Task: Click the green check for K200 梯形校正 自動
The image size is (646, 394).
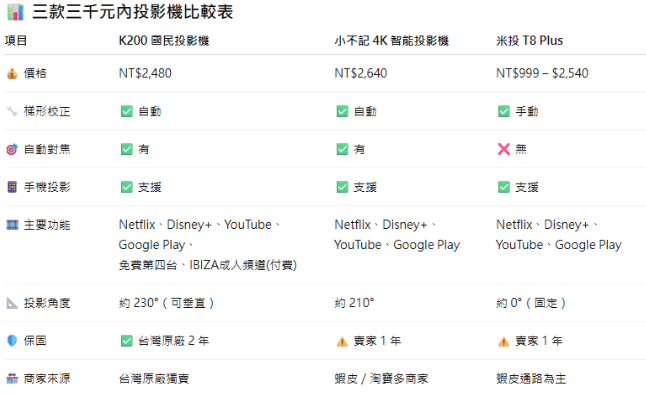Action: coord(126,111)
